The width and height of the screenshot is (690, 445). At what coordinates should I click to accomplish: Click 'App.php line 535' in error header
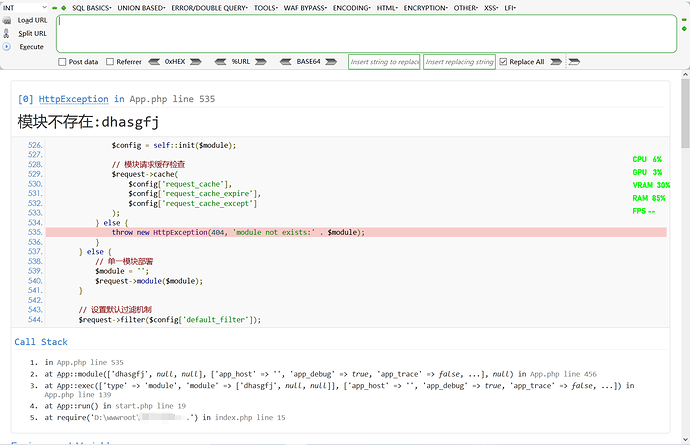click(x=172, y=99)
